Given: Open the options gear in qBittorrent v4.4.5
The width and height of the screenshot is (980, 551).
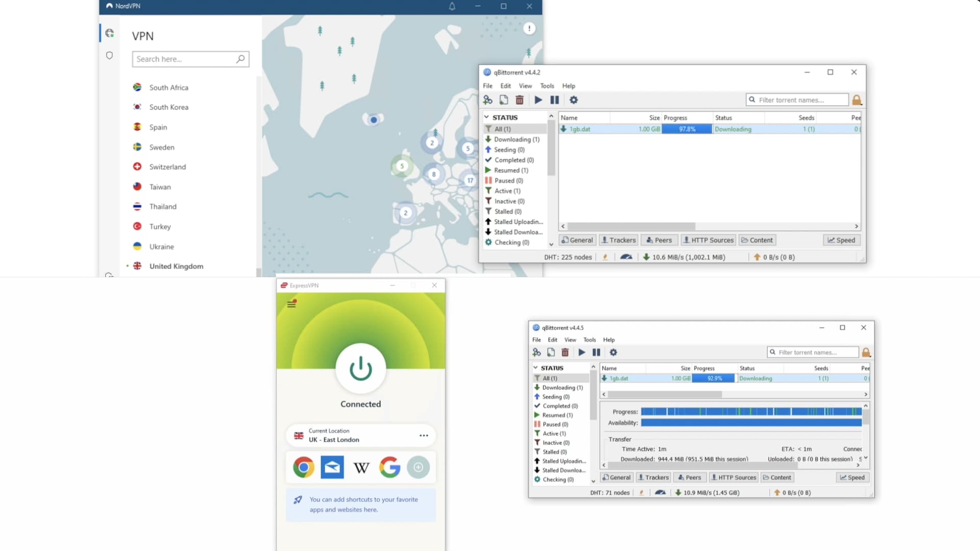Looking at the screenshot, I should pos(614,352).
